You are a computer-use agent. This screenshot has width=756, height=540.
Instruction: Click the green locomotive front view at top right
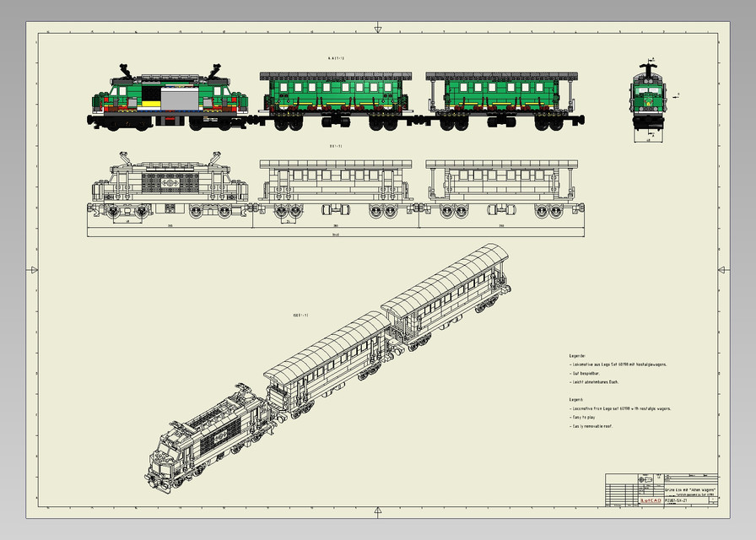[648, 93]
